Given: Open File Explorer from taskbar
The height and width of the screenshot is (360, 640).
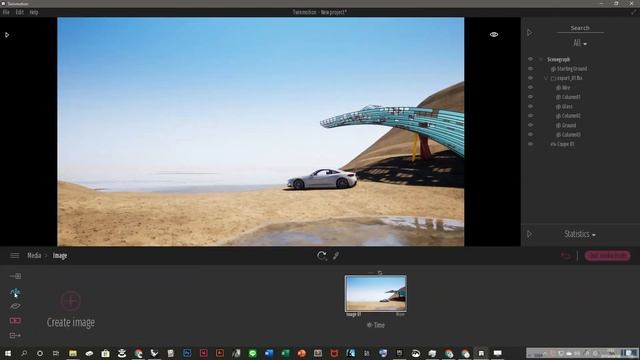Looking at the screenshot, I should [x=73, y=353].
